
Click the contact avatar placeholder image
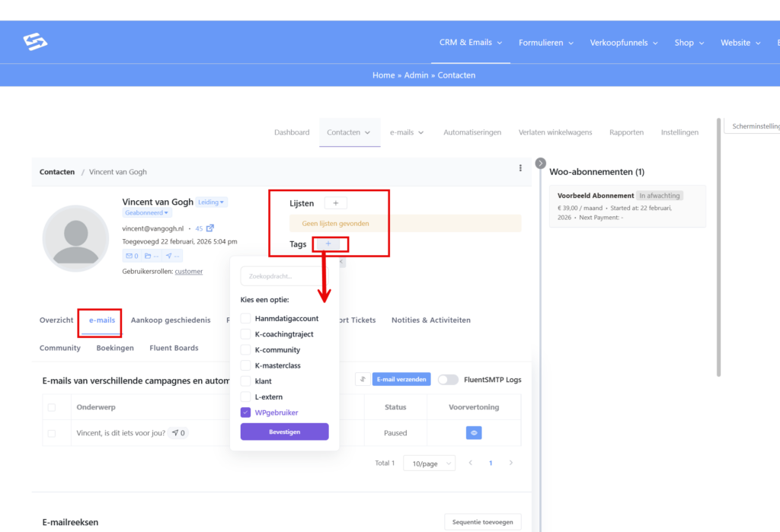click(75, 238)
